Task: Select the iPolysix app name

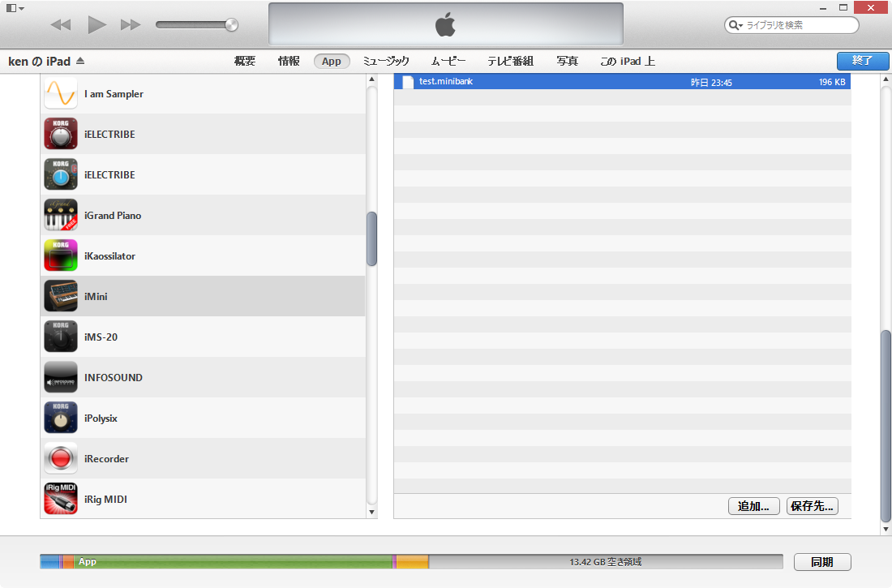Action: pyautogui.click(x=101, y=418)
